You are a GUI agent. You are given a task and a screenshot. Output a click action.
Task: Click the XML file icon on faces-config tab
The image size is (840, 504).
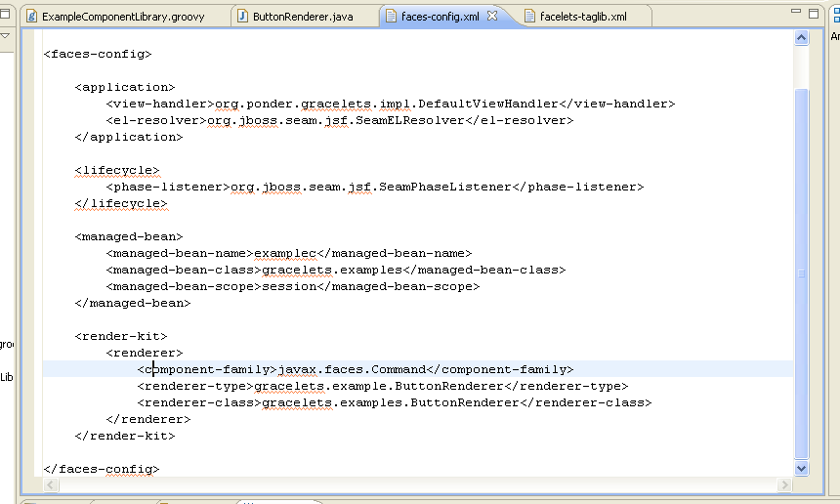coord(391,17)
